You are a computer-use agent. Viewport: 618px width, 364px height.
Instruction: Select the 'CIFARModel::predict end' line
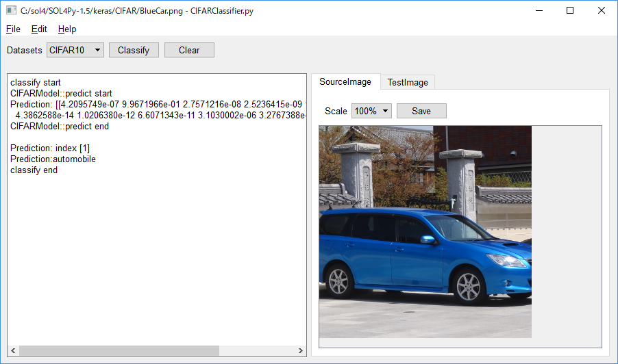click(x=60, y=127)
